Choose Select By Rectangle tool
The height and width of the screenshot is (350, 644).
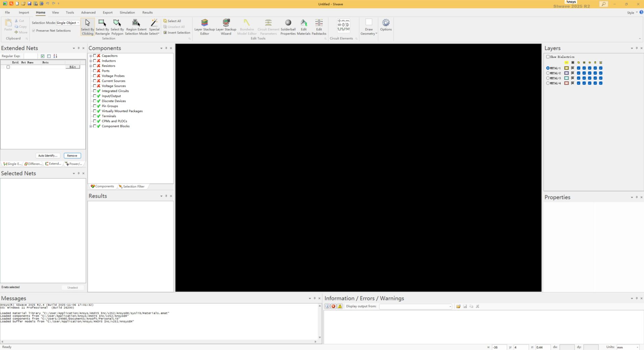(x=102, y=27)
